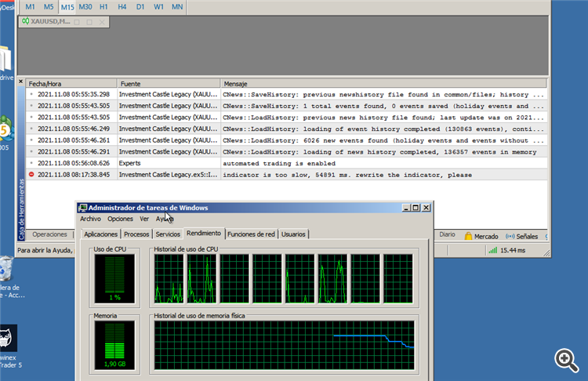Switch to the Funciones de red tab

click(251, 234)
